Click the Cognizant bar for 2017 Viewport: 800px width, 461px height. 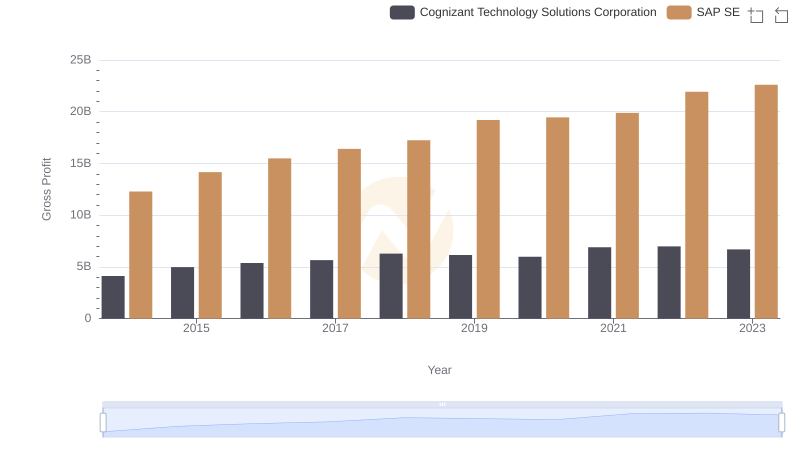click(x=321, y=289)
